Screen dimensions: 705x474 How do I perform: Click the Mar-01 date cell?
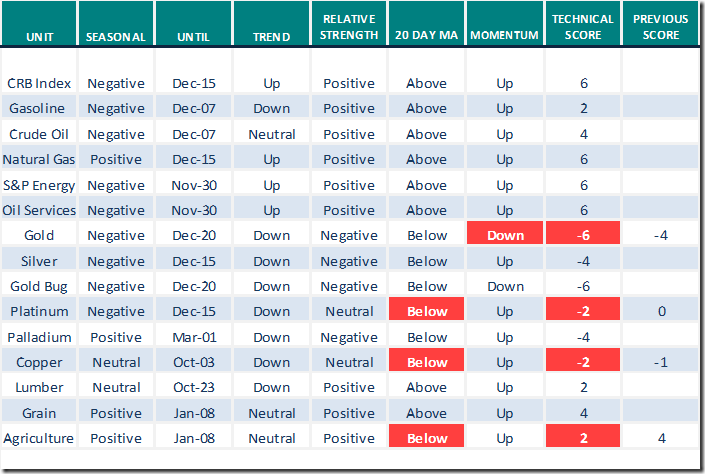point(193,337)
